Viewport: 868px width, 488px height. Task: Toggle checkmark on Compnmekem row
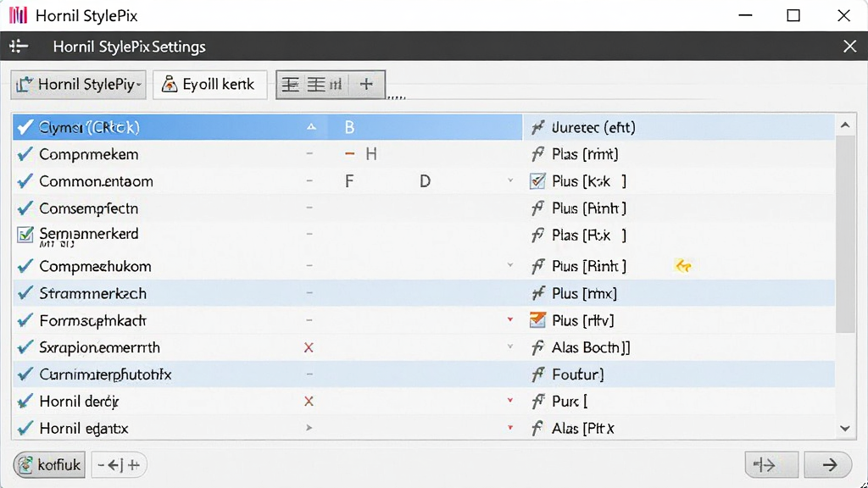(x=25, y=154)
